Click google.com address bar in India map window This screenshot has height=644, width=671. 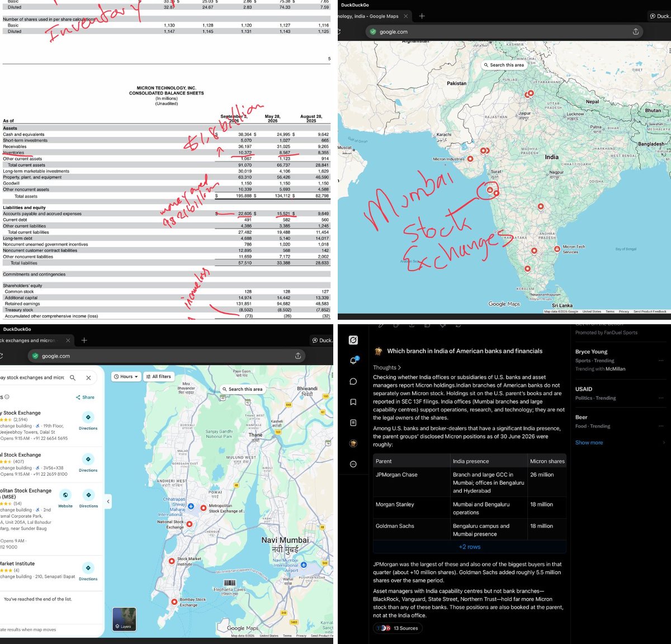pyautogui.click(x=504, y=31)
